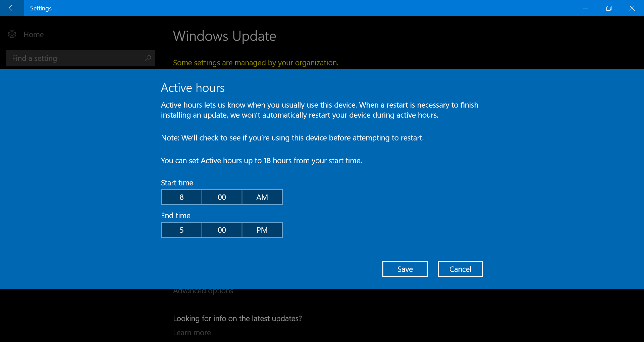Open the Start time hour picker

(181, 197)
